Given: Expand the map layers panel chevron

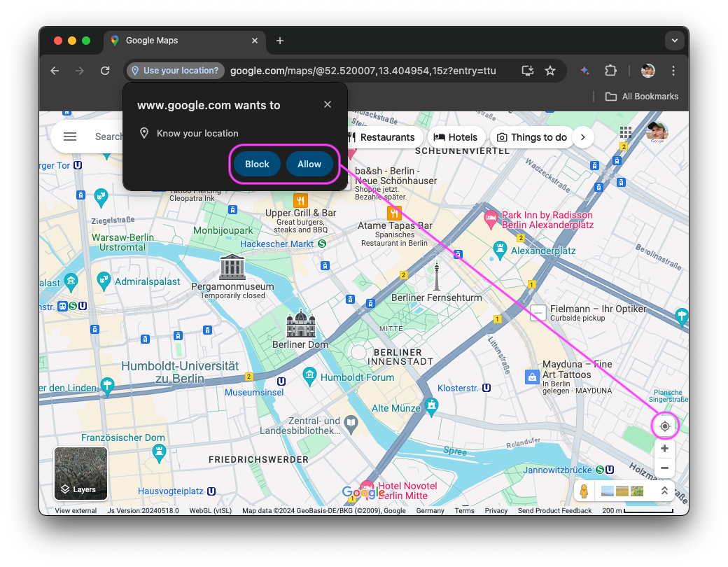Looking at the screenshot, I should [664, 491].
